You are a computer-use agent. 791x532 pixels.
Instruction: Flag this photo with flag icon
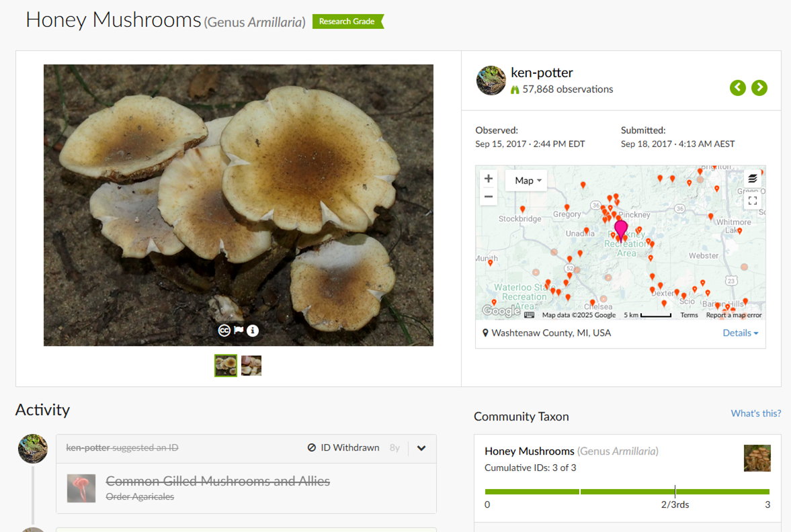tap(239, 330)
